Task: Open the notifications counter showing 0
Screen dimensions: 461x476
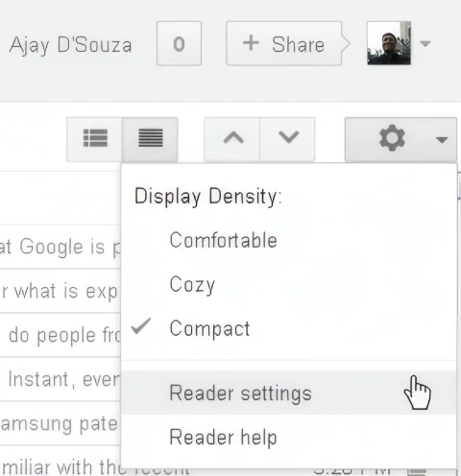Action: click(179, 43)
